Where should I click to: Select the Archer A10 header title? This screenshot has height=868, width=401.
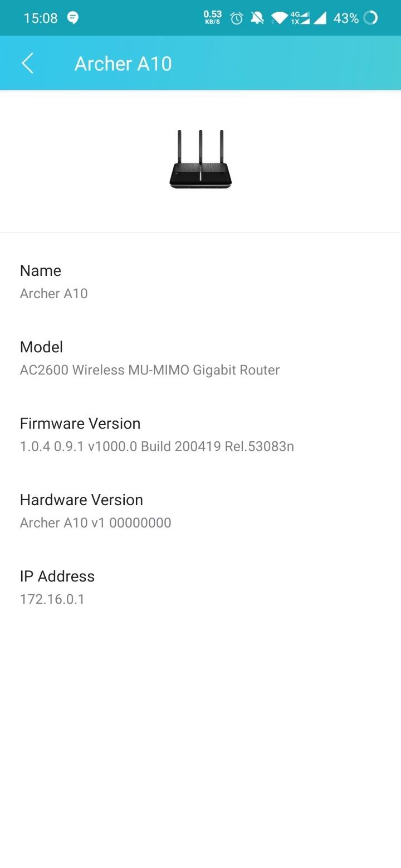[x=123, y=63]
